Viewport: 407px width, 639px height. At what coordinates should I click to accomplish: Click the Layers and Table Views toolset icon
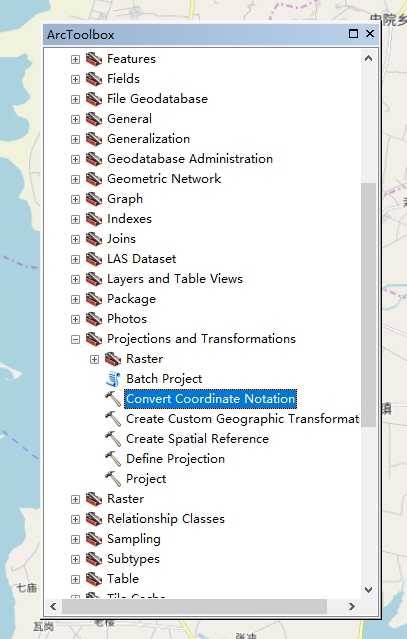pyautogui.click(x=94, y=279)
